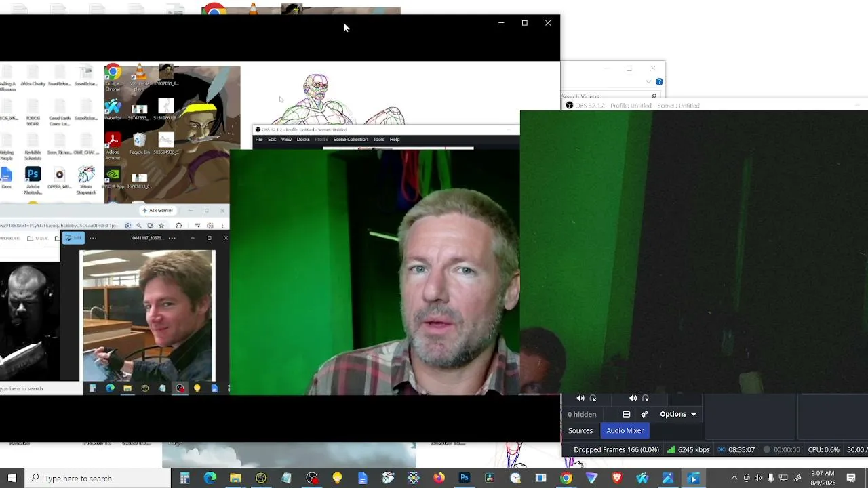868x488 pixels.
Task: Switch to Google Chrome on the taskbar
Action: coord(566,479)
